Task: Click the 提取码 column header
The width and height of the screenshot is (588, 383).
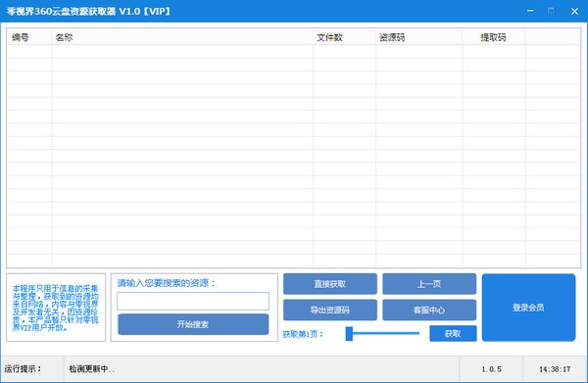Action: [x=494, y=37]
